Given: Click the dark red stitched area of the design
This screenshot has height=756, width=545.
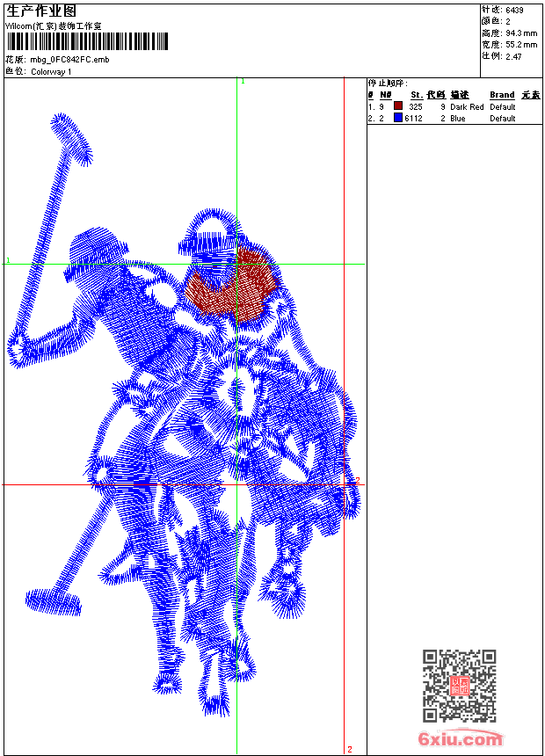Looking at the screenshot, I should tap(231, 286).
